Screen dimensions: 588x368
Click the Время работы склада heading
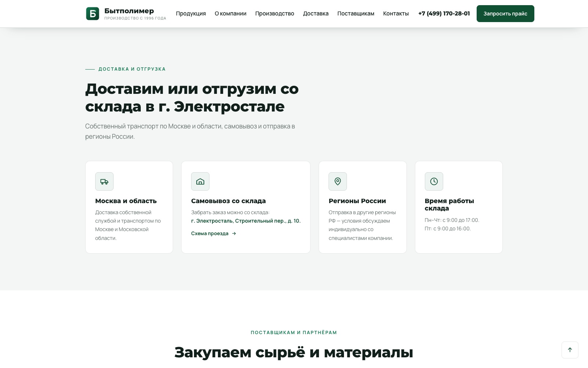449,205
